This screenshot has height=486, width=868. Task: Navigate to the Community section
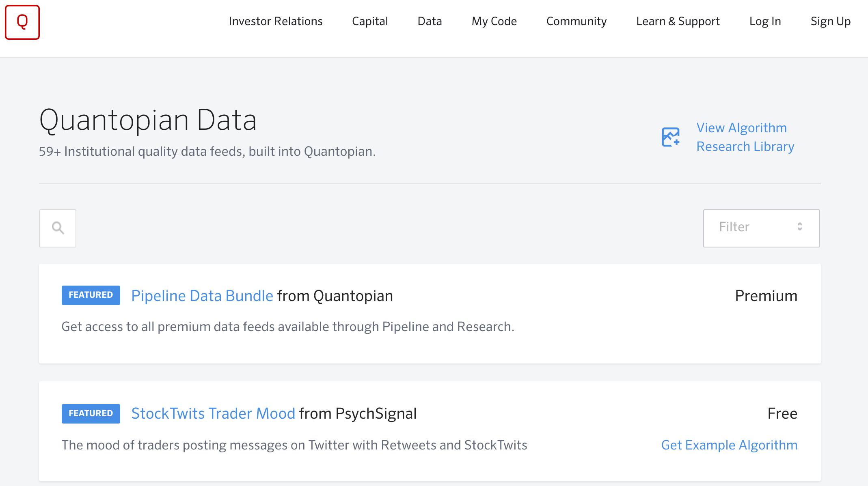(577, 21)
